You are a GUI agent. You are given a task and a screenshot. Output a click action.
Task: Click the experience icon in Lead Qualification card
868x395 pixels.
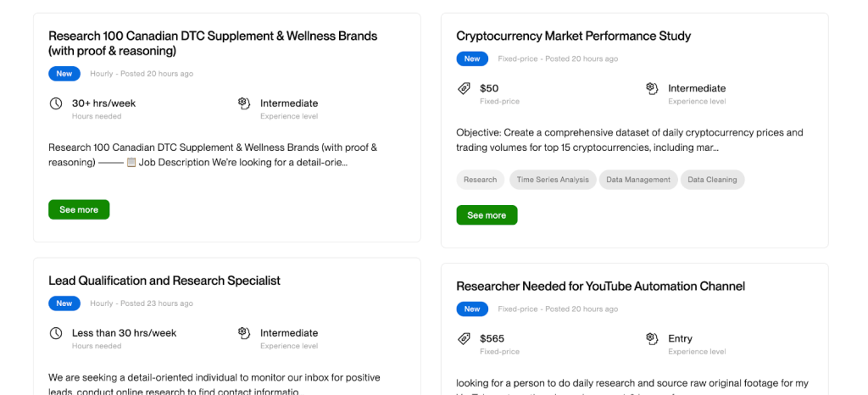click(244, 333)
